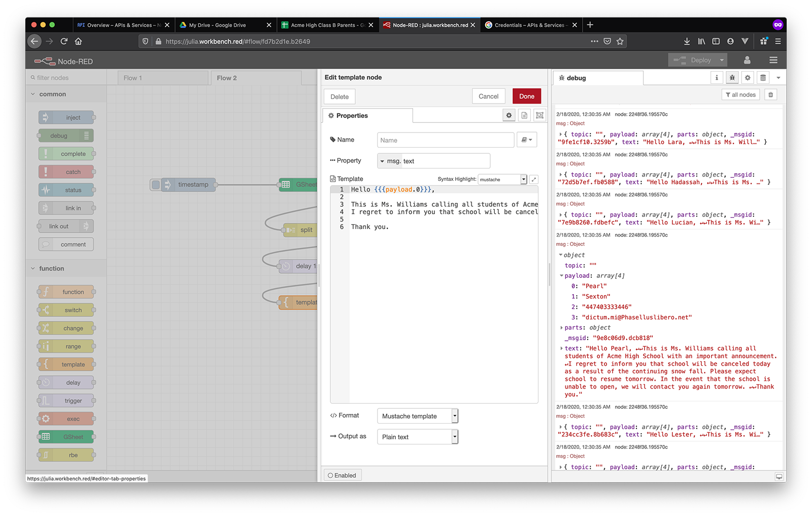Open the configuration nodes gear icon
Screen dimensions: 812x516
pos(748,78)
